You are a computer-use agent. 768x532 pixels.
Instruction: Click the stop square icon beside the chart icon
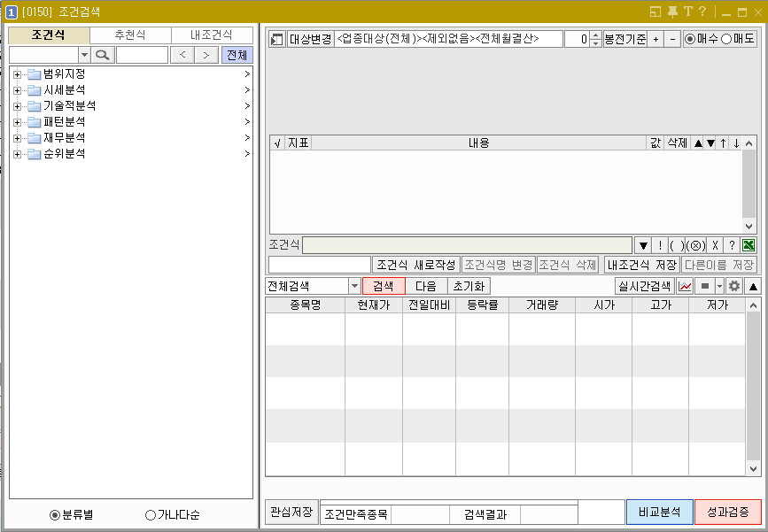[706, 285]
